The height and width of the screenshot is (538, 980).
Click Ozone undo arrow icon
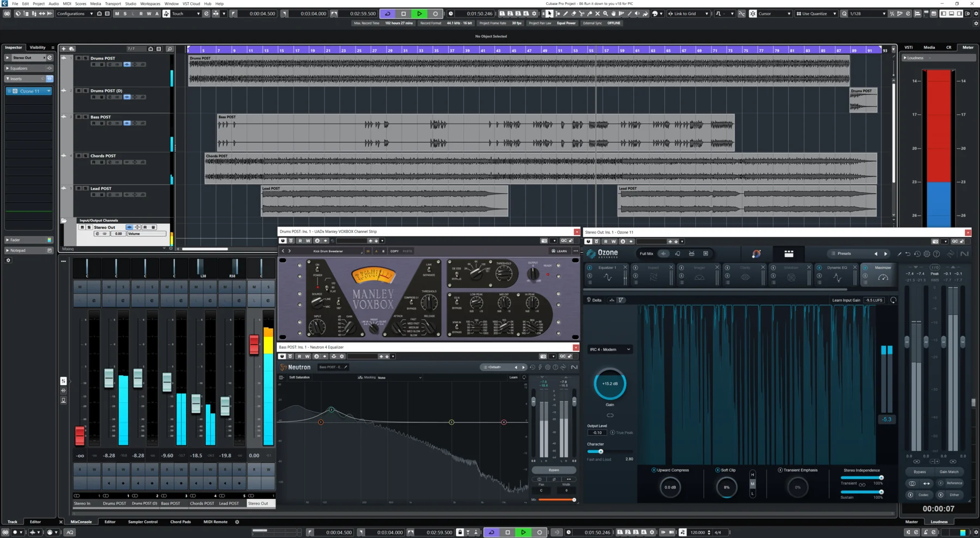(908, 254)
